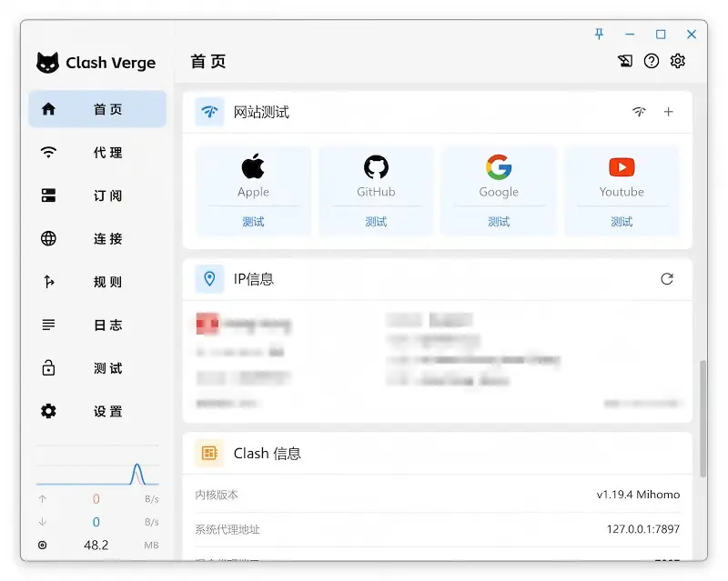Viewport: 728px width, 581px height.
Task: Open the 日志 logs sidebar item
Action: 97,325
